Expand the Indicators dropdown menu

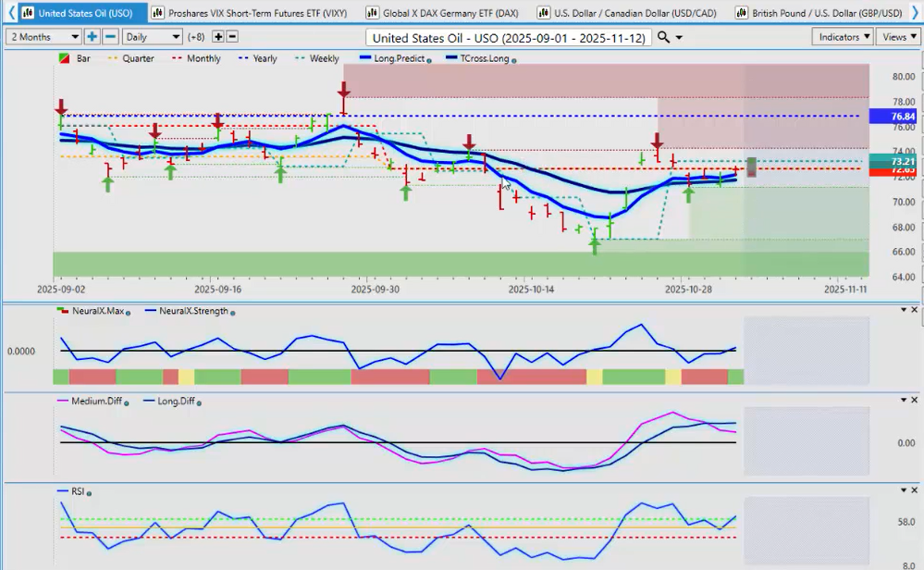tap(844, 36)
